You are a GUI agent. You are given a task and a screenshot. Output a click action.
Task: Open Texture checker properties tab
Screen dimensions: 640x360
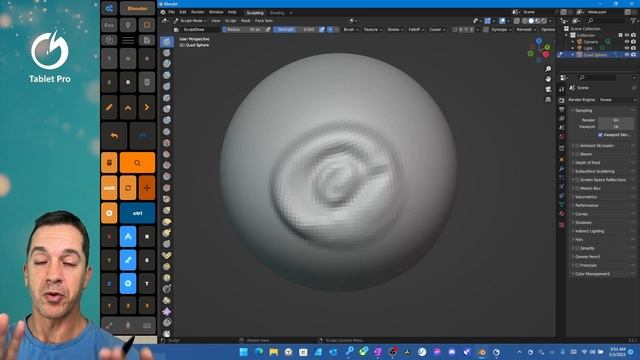pyautogui.click(x=562, y=225)
